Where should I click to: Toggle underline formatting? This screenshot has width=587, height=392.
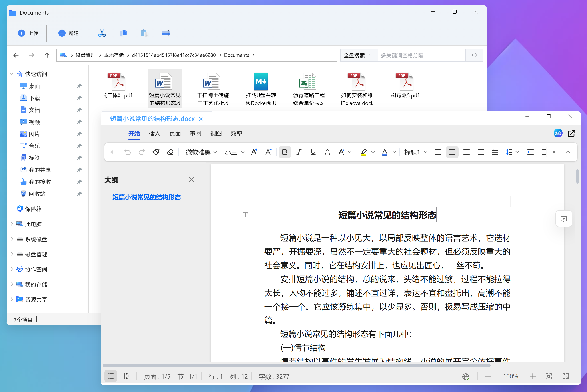pyautogui.click(x=313, y=152)
